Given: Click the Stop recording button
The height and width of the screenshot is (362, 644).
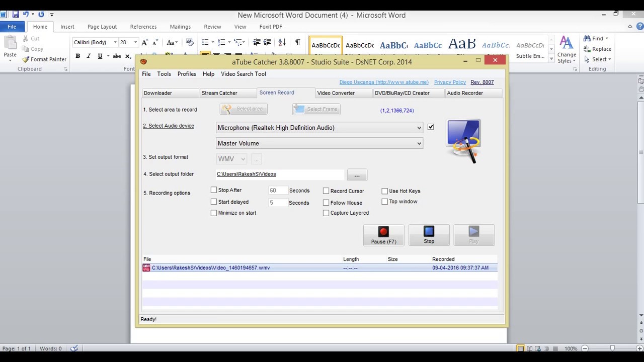Looking at the screenshot, I should pyautogui.click(x=429, y=235).
